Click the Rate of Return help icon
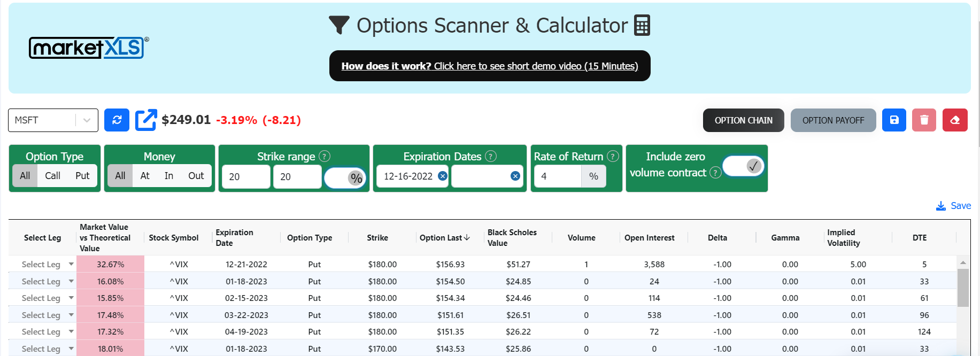 (613, 156)
